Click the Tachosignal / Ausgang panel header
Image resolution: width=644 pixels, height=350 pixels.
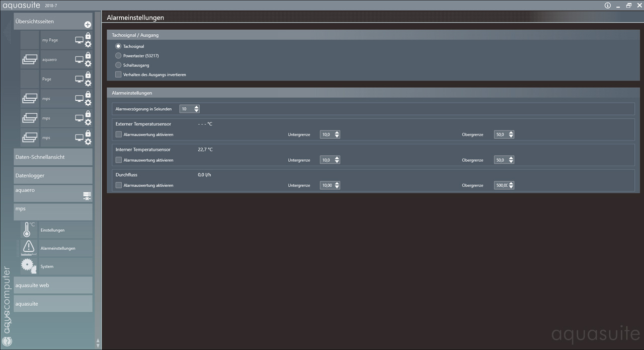click(x=373, y=35)
